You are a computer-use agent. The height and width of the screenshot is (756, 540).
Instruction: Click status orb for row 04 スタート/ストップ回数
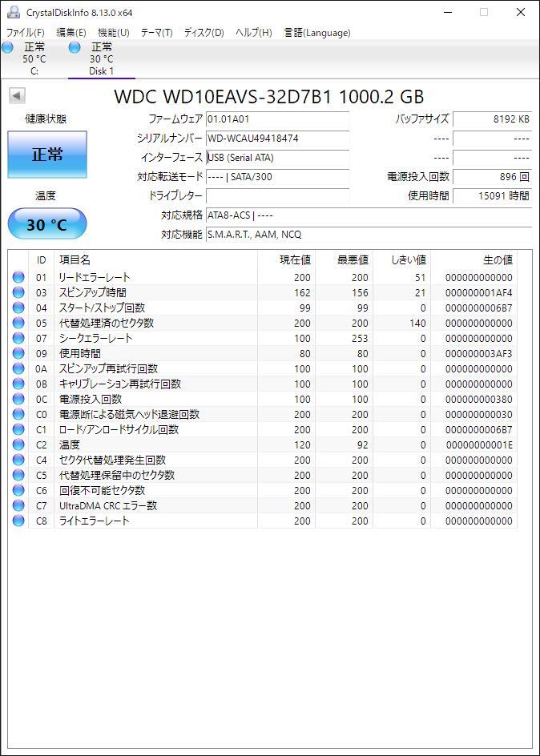(18, 308)
